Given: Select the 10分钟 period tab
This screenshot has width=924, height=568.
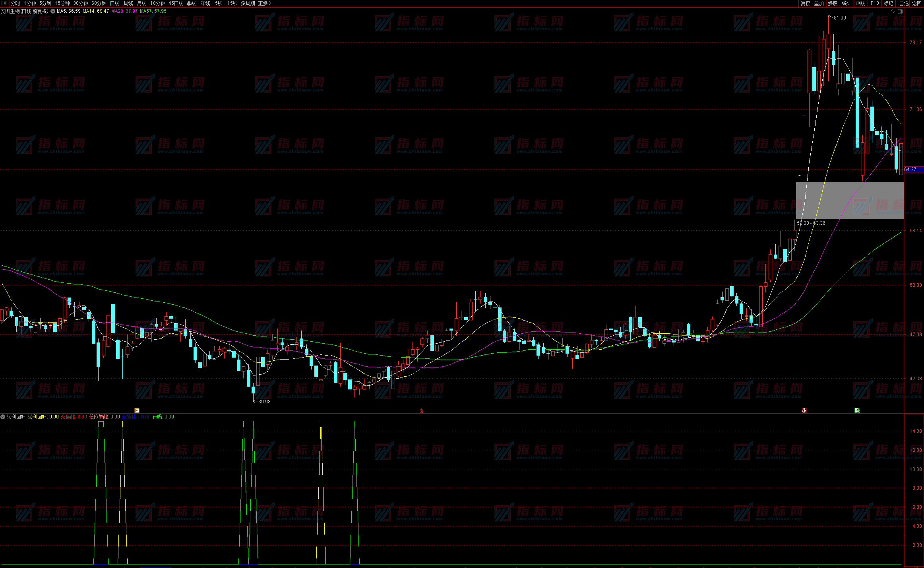Looking at the screenshot, I should click(158, 3).
